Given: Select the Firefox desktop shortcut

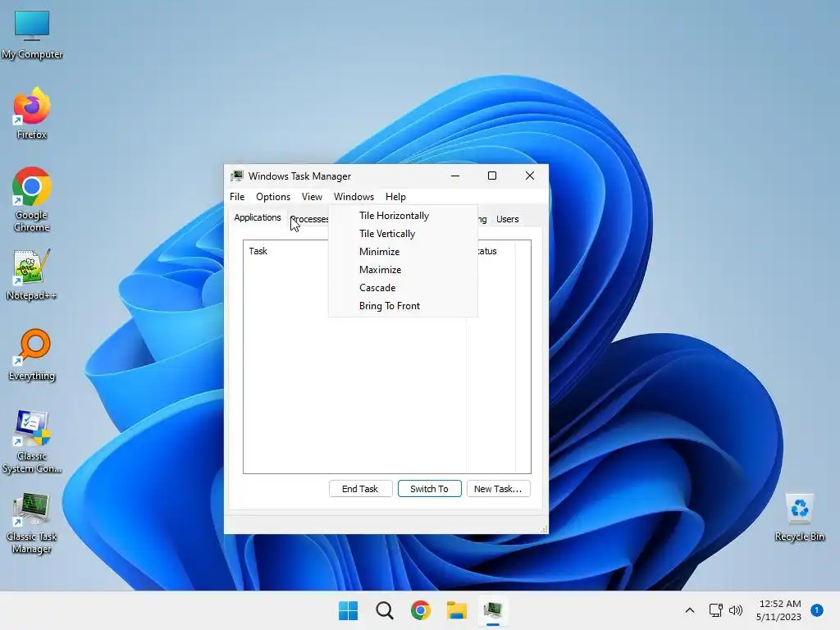Looking at the screenshot, I should pos(32,113).
